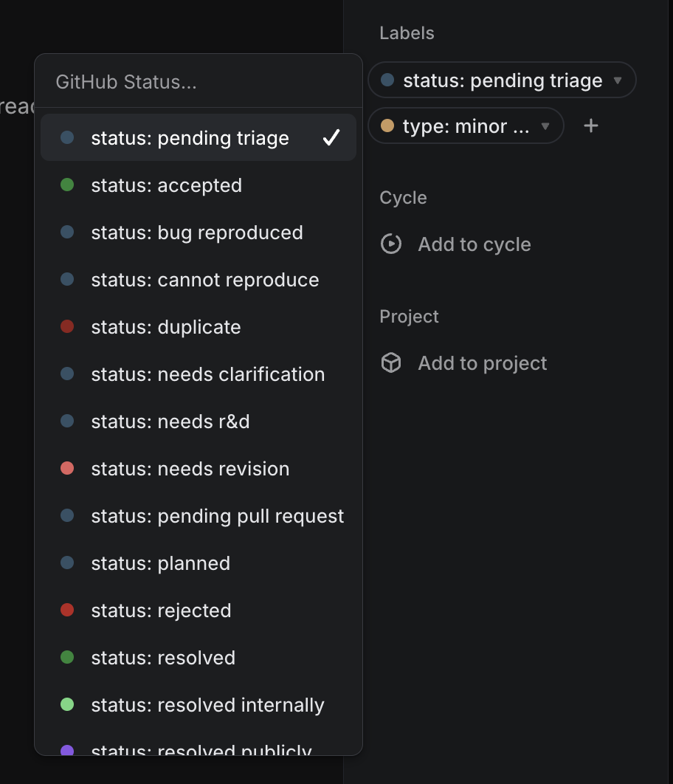Choose status: bug reproduced label

click(199, 233)
